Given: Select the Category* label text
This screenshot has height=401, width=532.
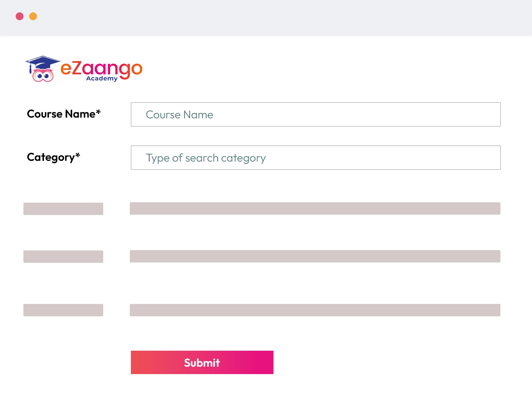Looking at the screenshot, I should (x=54, y=157).
